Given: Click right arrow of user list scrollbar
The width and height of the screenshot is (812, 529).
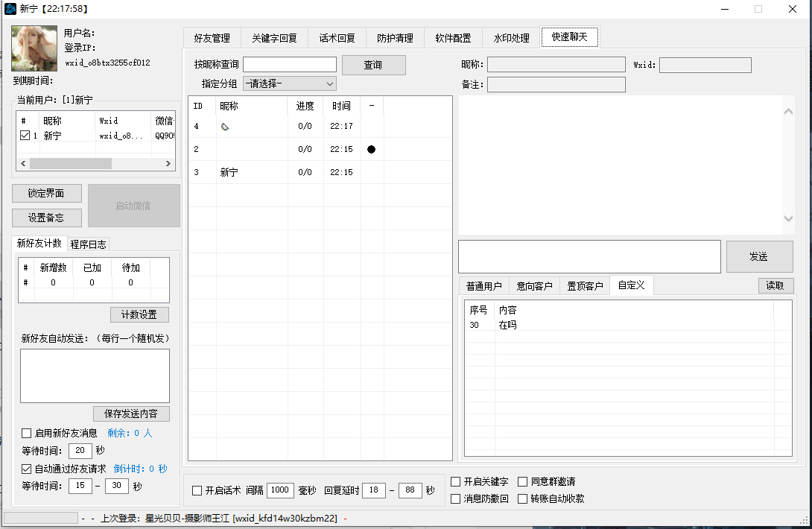Looking at the screenshot, I should pyautogui.click(x=168, y=163).
